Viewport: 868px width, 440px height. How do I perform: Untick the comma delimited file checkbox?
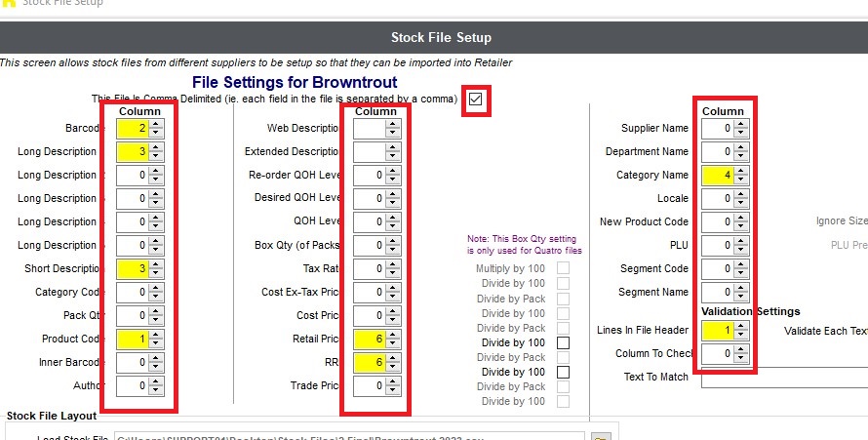click(x=475, y=100)
